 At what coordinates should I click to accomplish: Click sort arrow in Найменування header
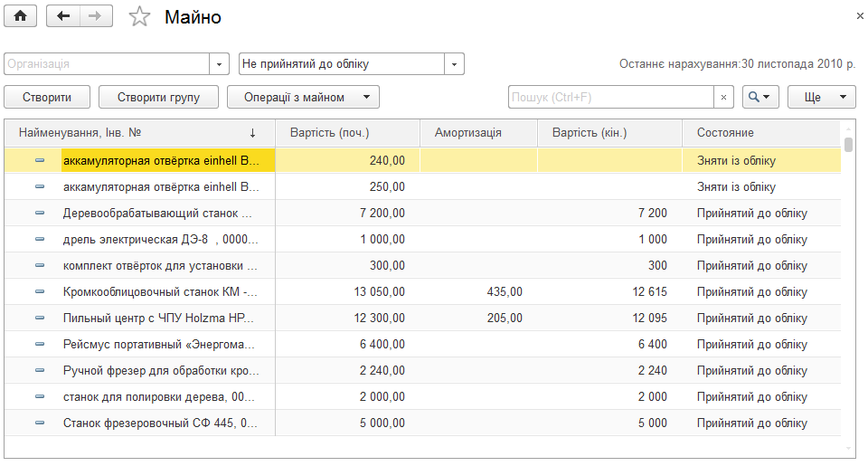[x=252, y=133]
